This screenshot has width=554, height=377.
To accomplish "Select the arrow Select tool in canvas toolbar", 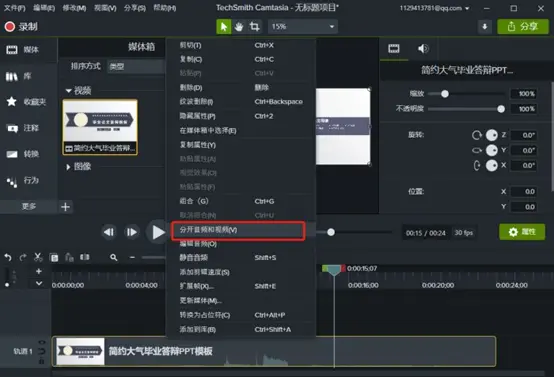I will coord(224,26).
